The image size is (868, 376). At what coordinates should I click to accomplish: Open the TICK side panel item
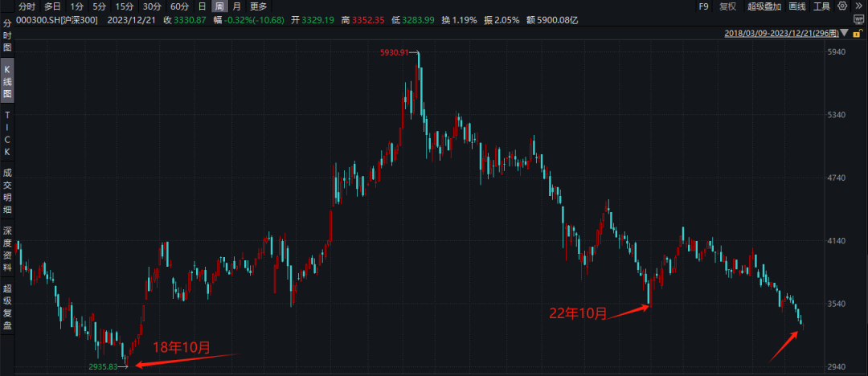7,133
